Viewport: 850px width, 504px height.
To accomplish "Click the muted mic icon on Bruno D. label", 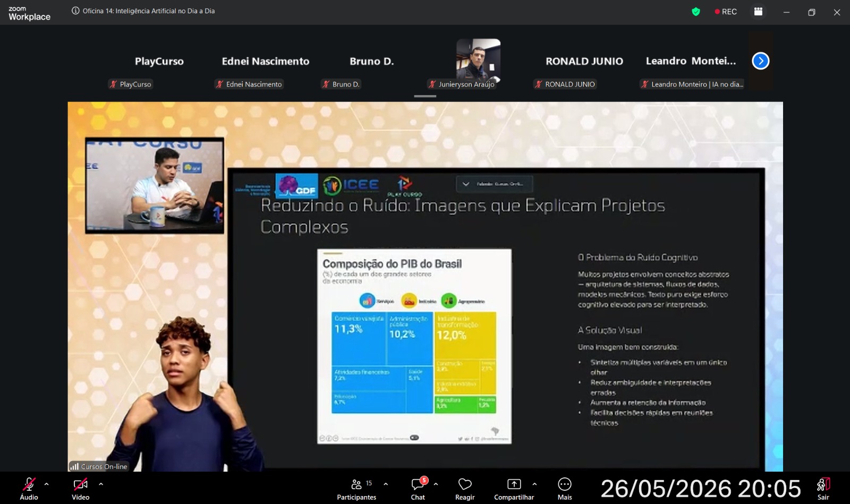I will point(326,84).
